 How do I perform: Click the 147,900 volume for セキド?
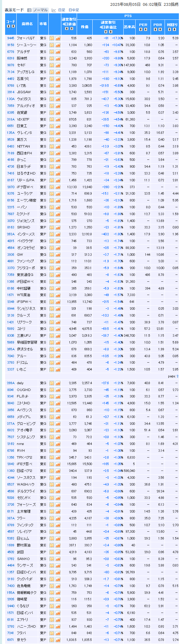point(129,65)
